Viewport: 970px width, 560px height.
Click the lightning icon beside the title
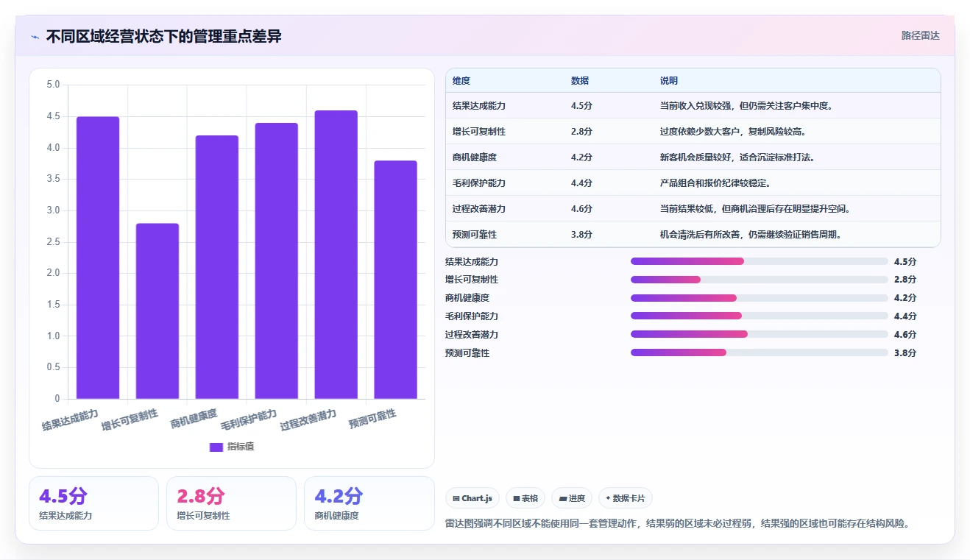(35, 37)
